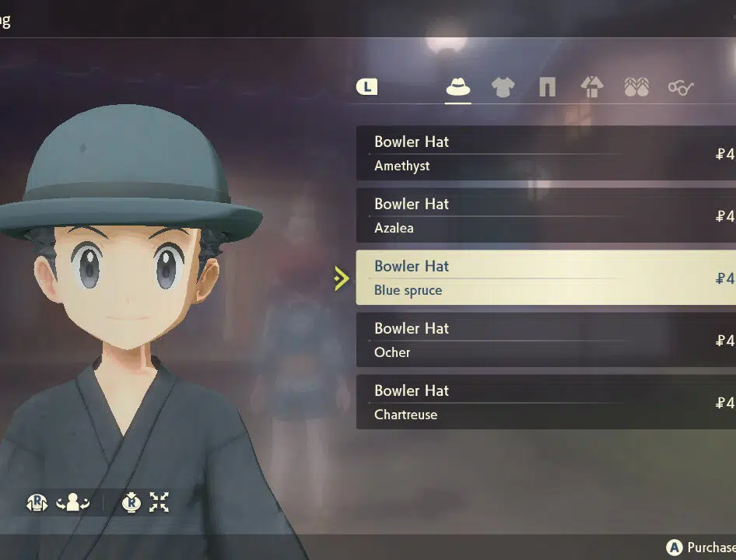Select the hat category tab
The width and height of the screenshot is (736, 560).
click(x=458, y=87)
